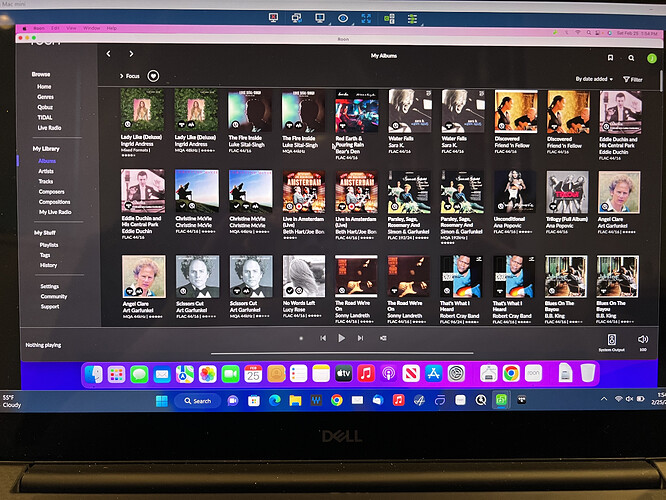Screen dimensions: 666x500
Task: Open Support in the sidebar
Action: pyautogui.click(x=50, y=307)
